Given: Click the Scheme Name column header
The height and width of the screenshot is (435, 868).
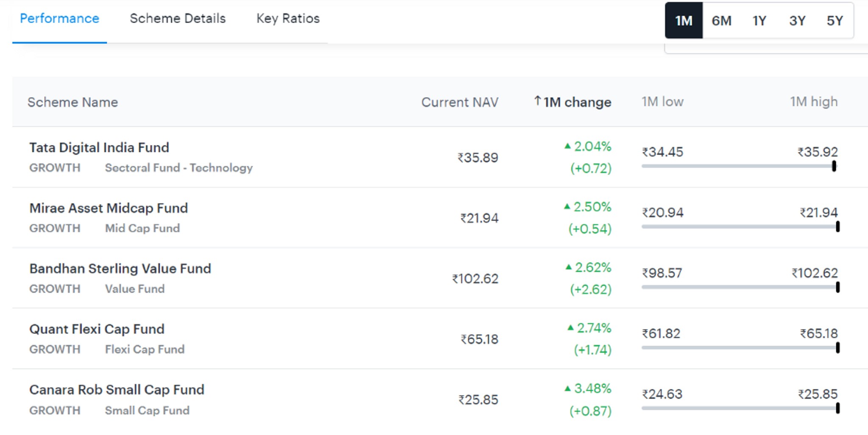Looking at the screenshot, I should (72, 102).
